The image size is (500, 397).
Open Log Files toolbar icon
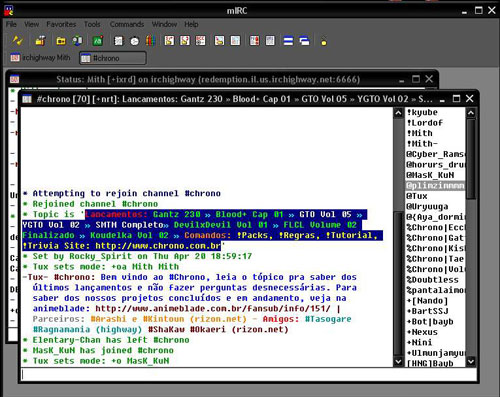coord(235,41)
